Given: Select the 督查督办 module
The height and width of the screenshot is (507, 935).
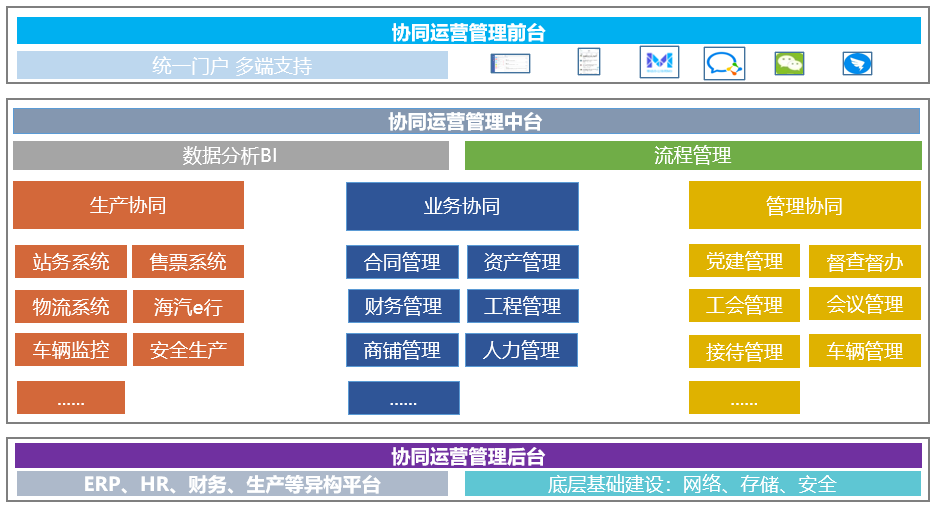Looking at the screenshot, I should pyautogui.click(x=864, y=262).
